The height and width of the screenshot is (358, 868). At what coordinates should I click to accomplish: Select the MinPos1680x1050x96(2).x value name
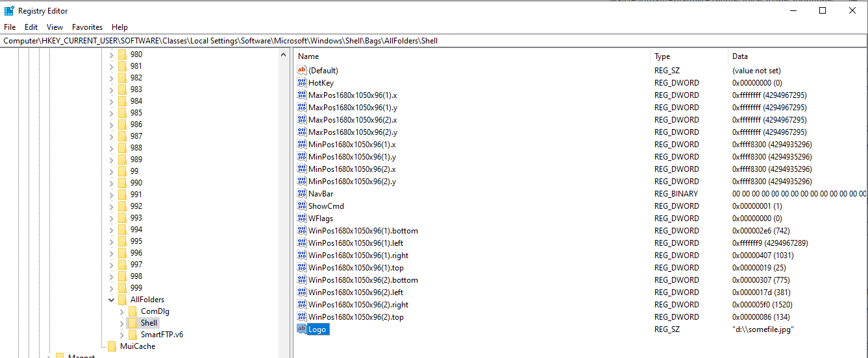pyautogui.click(x=352, y=169)
